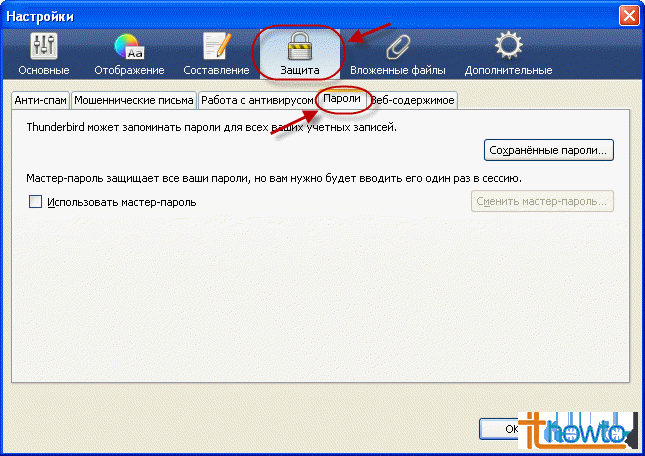Open the Вложенные файлы paperclip category
645x456 pixels.
397,55
